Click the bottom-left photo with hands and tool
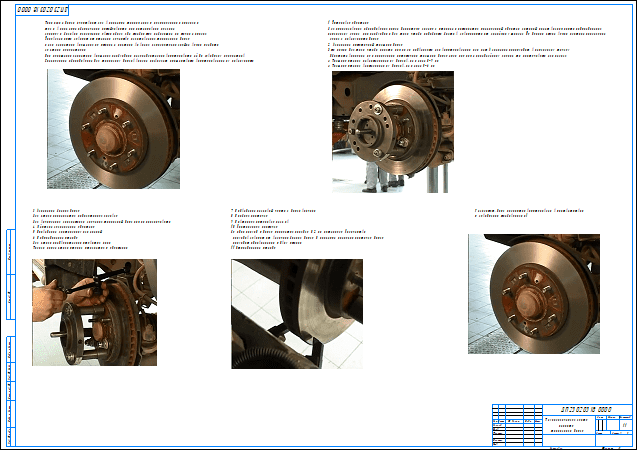The image size is (637, 451). (93, 312)
